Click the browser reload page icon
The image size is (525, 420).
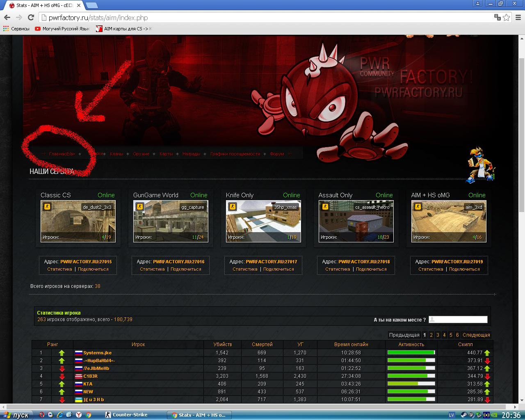pyautogui.click(x=31, y=17)
